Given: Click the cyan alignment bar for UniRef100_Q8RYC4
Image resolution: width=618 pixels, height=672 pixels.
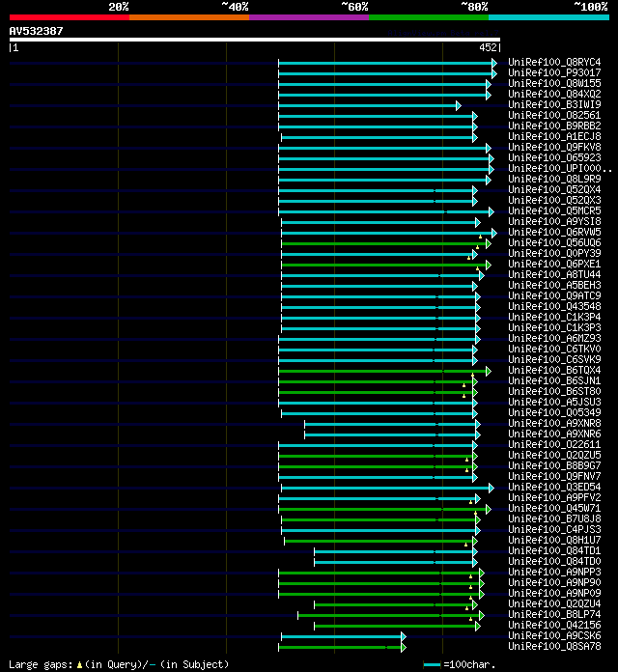Looking at the screenshot, I should pos(385,64).
